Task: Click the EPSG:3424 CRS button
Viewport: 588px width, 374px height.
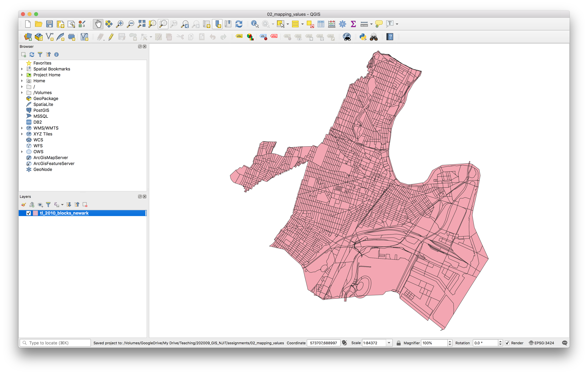Action: pos(541,343)
